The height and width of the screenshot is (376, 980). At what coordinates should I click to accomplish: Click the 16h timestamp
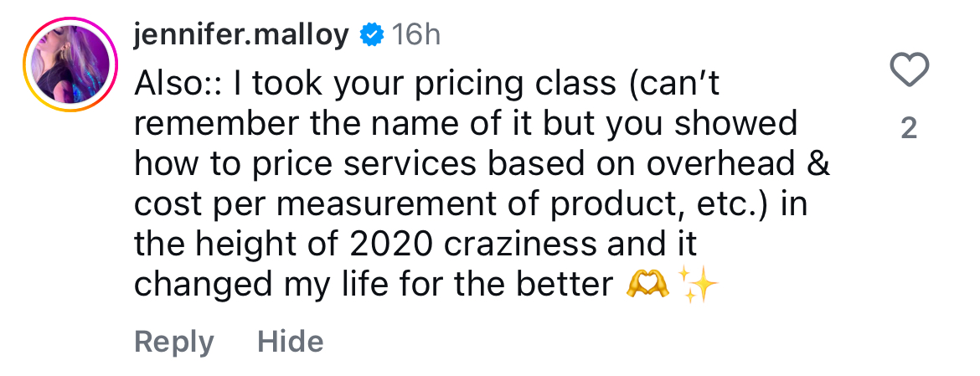416,35
